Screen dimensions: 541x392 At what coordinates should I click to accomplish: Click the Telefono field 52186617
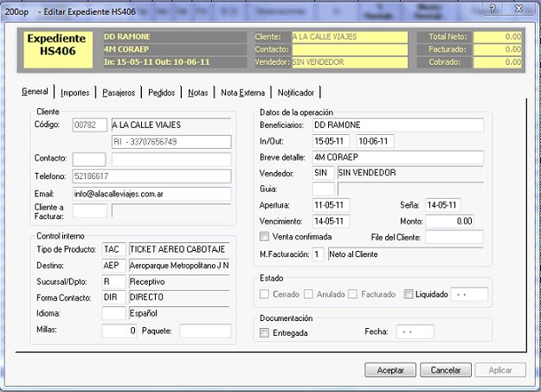[x=151, y=177]
